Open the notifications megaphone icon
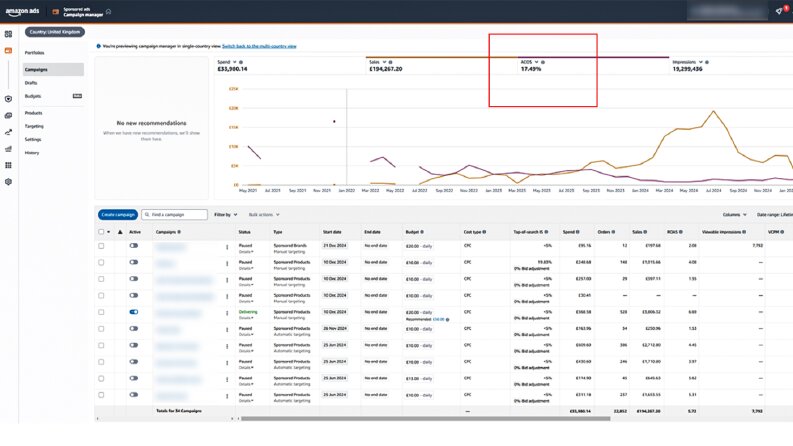793x446 pixels. point(779,11)
